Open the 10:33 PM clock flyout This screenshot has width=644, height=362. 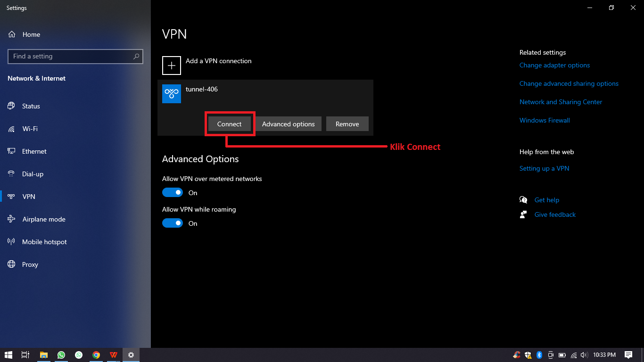[604, 355]
